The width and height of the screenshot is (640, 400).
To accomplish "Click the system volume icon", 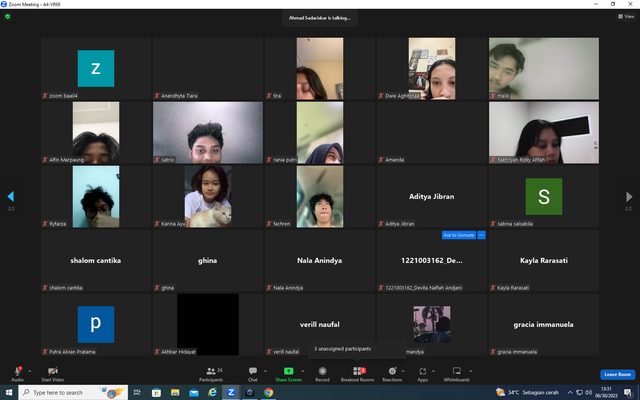I will 588,392.
